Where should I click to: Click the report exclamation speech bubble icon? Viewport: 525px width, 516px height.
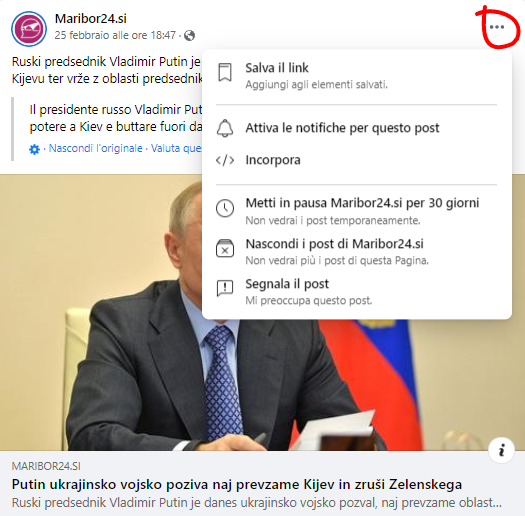225,288
